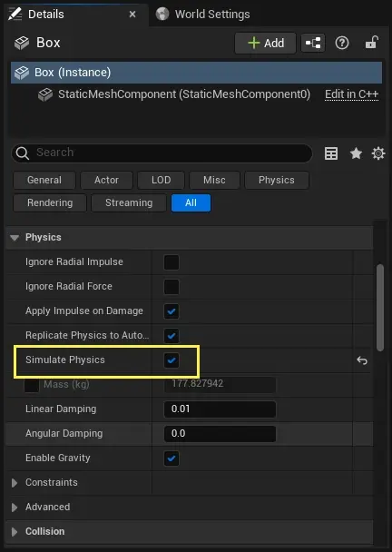Image resolution: width=392 pixels, height=552 pixels.
Task: Open the Blueprint/Add Script hierarchy icon
Action: [x=313, y=43]
